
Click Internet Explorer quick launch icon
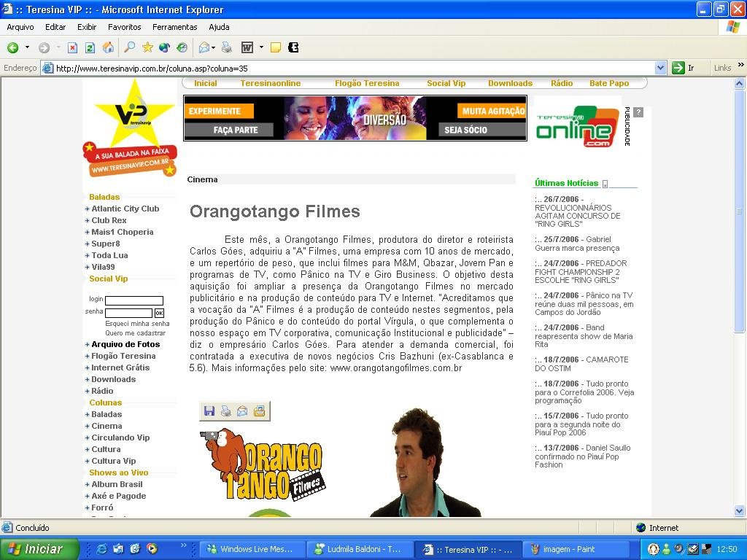pyautogui.click(x=102, y=548)
